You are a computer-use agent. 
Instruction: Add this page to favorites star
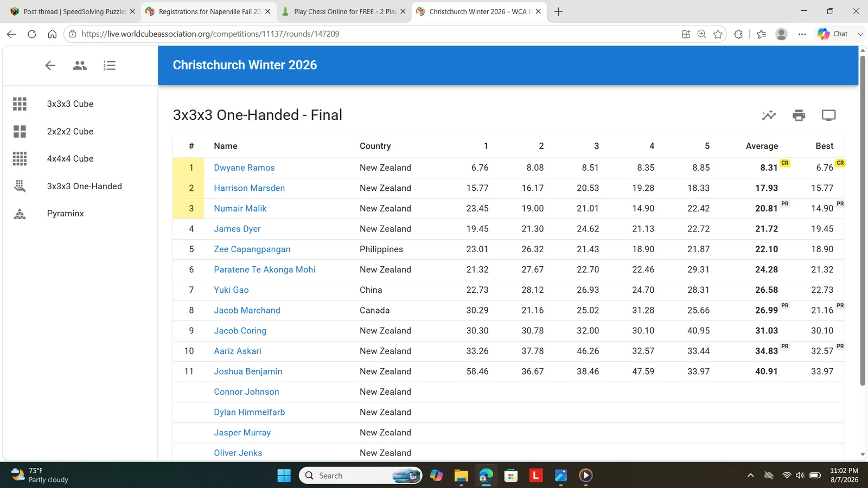(x=718, y=34)
